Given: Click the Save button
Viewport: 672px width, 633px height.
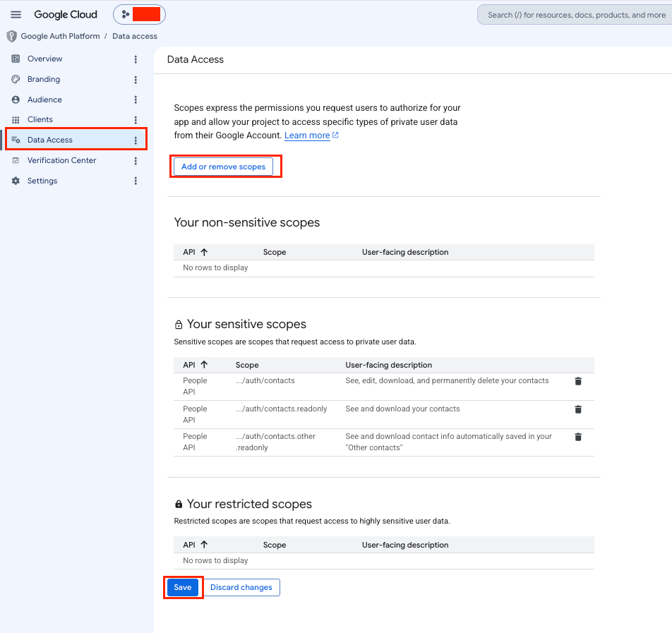Looking at the screenshot, I should pos(183,587).
